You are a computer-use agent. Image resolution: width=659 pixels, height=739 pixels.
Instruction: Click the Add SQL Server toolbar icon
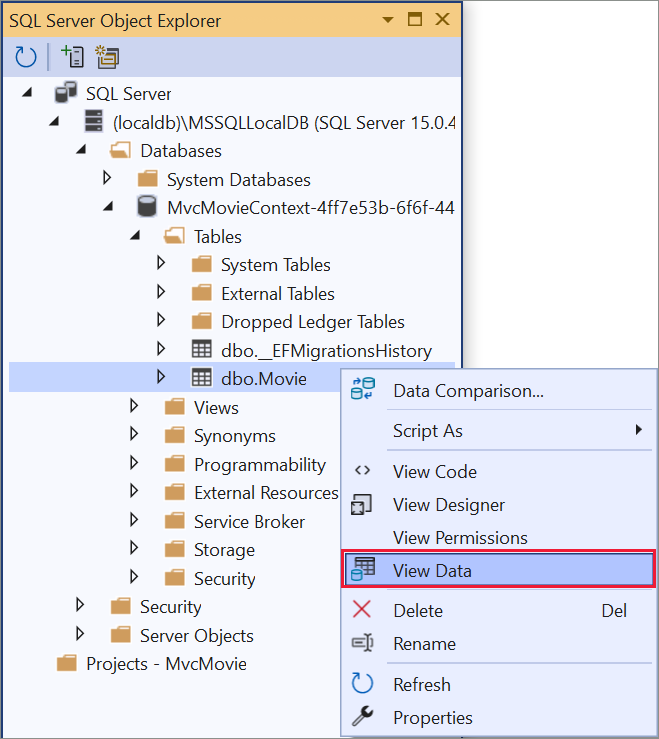point(72,57)
